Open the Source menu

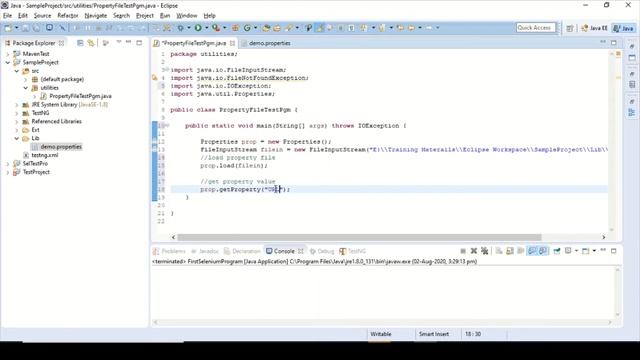point(42,16)
